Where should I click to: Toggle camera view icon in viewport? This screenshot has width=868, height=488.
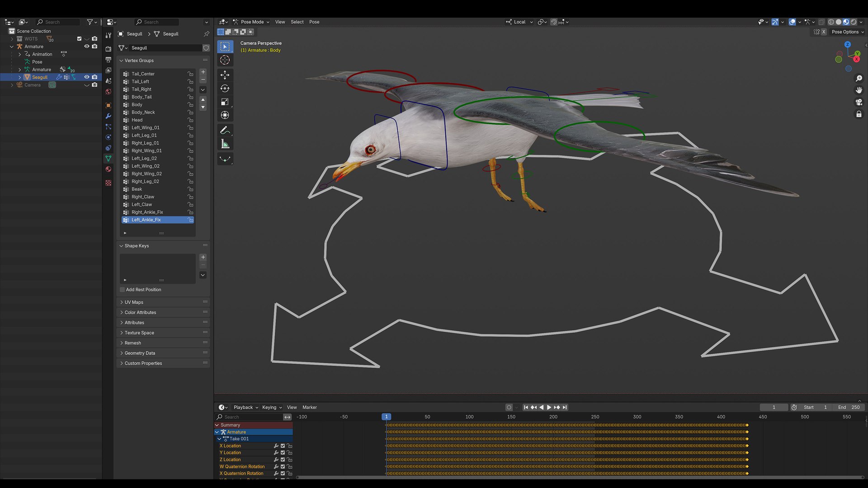point(859,103)
